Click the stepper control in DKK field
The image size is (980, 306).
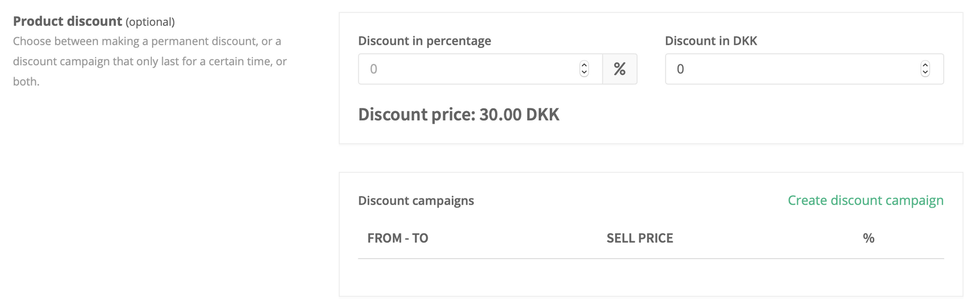925,69
